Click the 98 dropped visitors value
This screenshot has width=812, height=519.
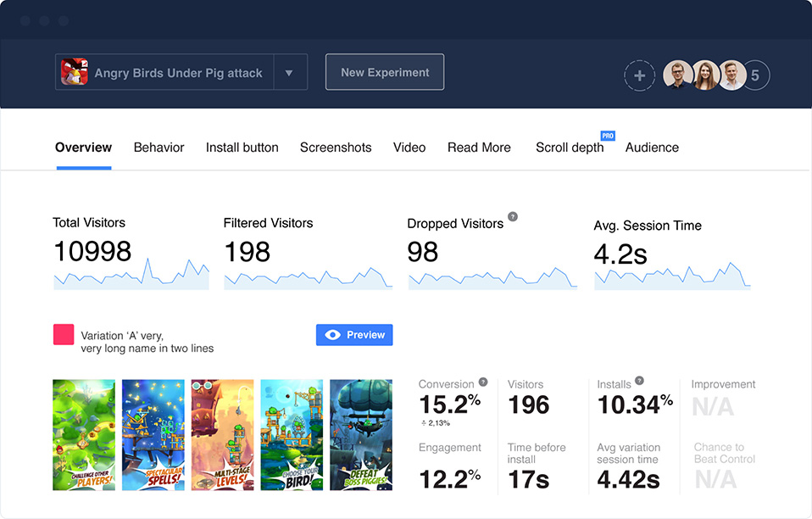coord(423,252)
